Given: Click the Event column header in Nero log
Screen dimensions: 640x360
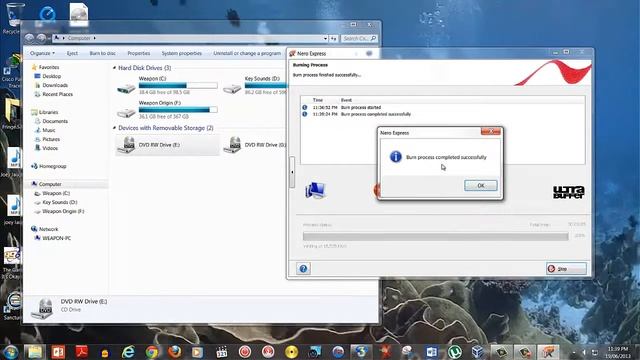Looking at the screenshot, I should [346, 100].
